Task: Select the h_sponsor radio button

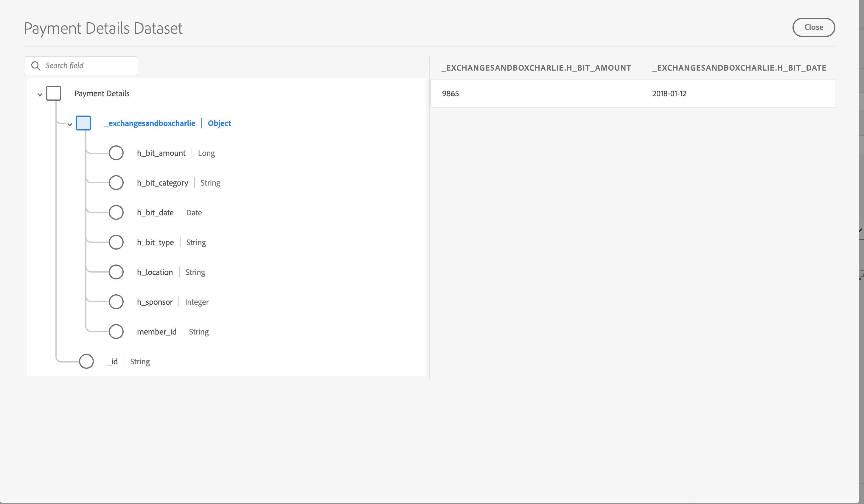Action: [116, 302]
